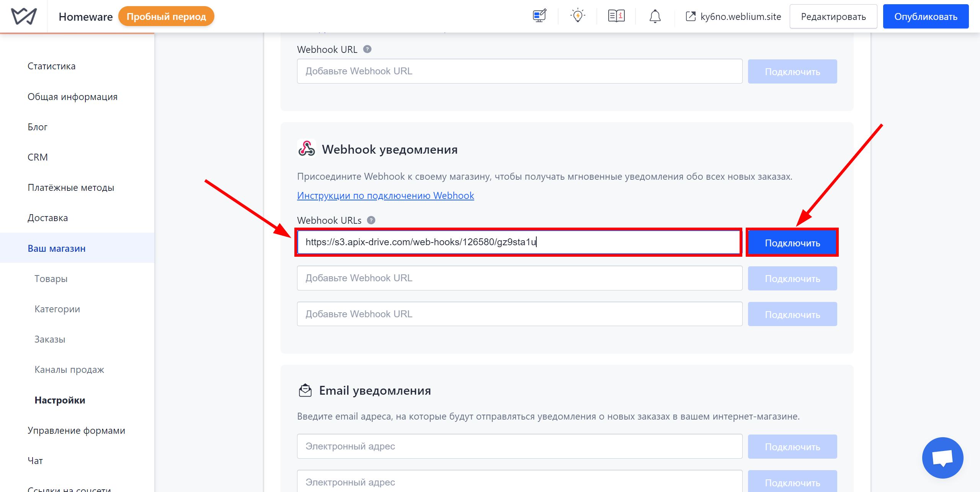Click the lightbulb tips icon in toolbar

577,15
